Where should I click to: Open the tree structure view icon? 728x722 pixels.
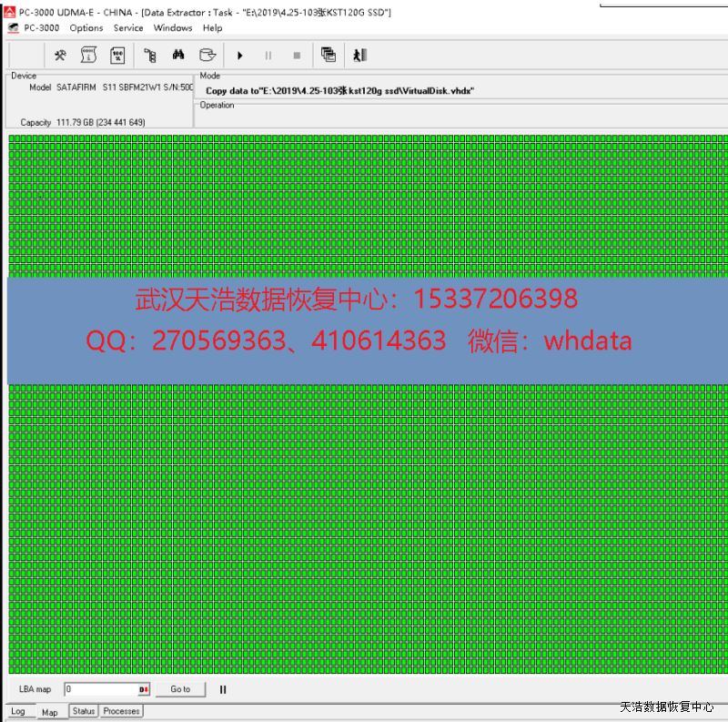(150, 56)
